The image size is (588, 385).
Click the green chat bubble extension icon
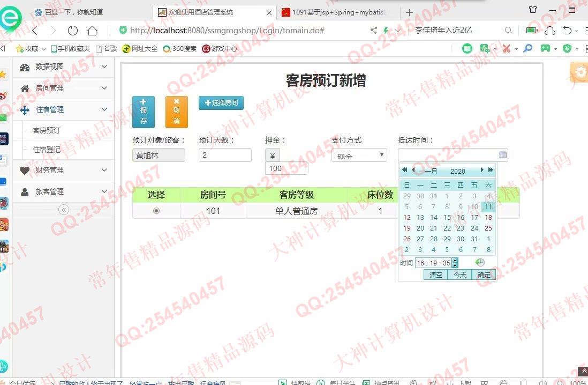[x=467, y=48]
